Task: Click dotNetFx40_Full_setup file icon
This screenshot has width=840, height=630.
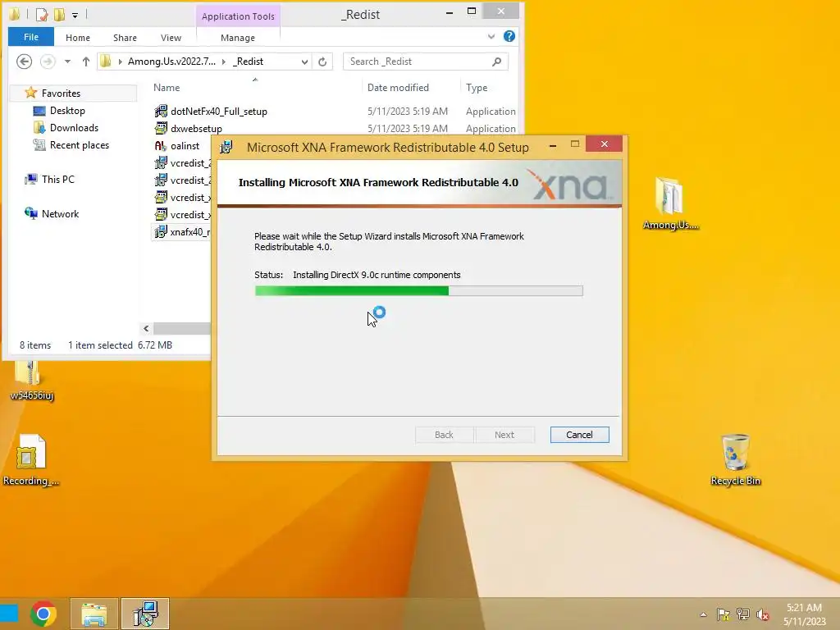Action: [x=161, y=111]
